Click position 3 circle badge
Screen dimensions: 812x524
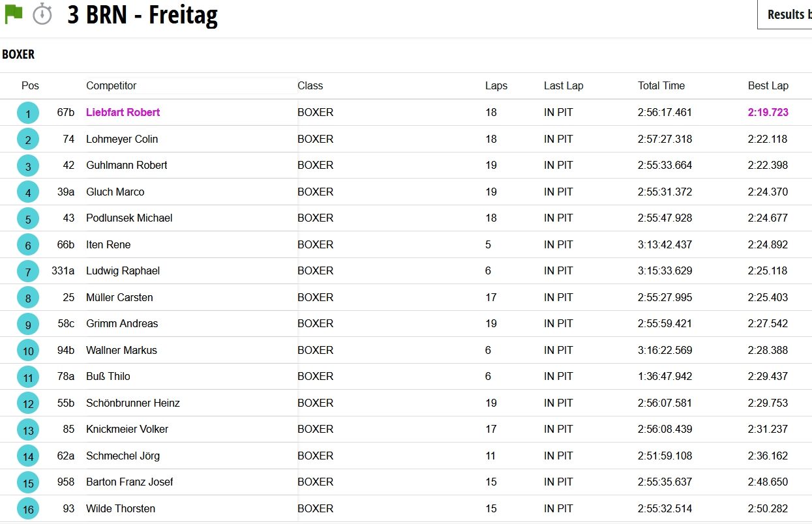coord(28,166)
